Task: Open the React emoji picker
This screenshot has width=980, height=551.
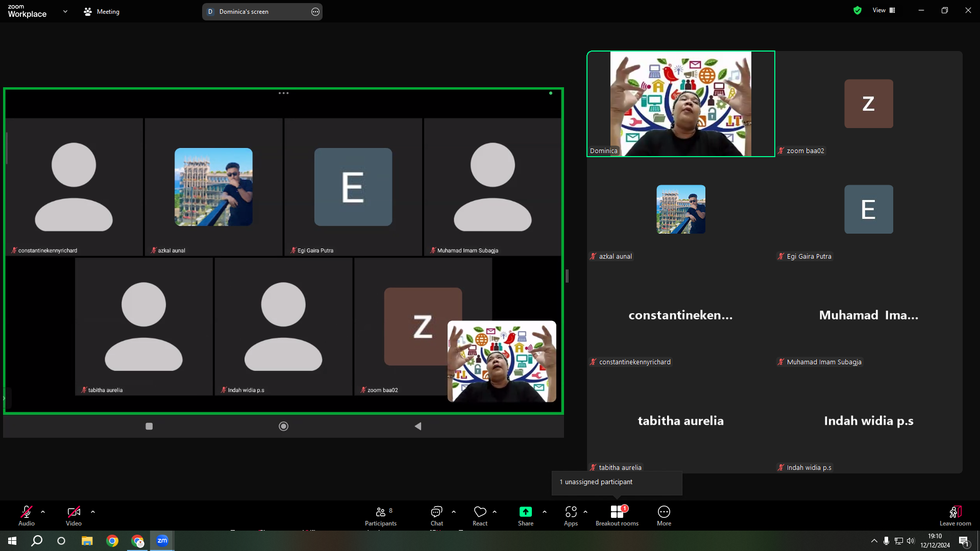Action: tap(480, 515)
